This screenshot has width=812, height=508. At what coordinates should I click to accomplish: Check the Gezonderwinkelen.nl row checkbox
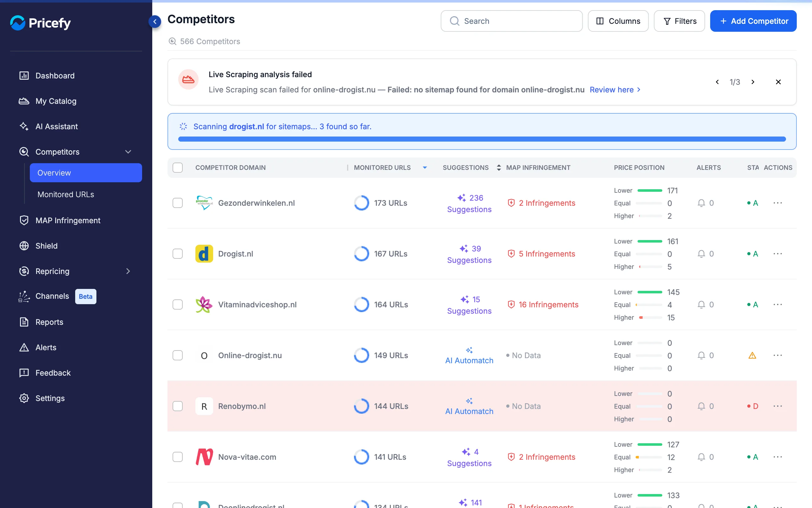(x=178, y=203)
